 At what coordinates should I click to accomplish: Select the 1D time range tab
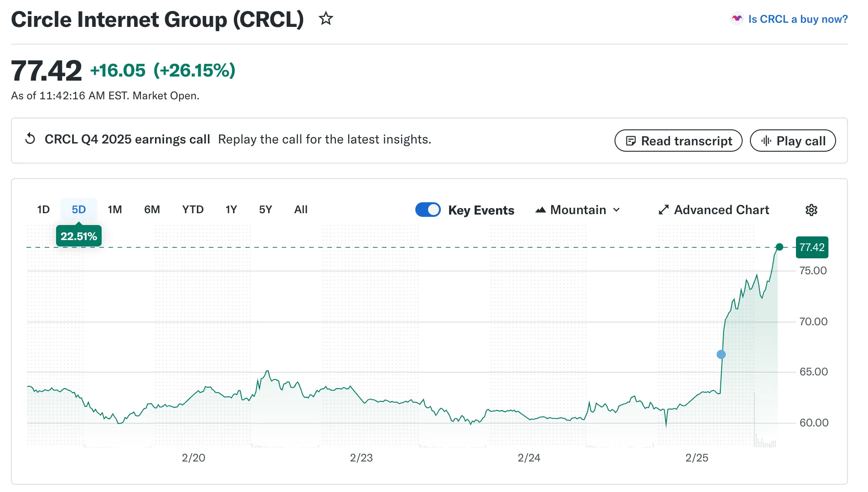[x=43, y=210]
